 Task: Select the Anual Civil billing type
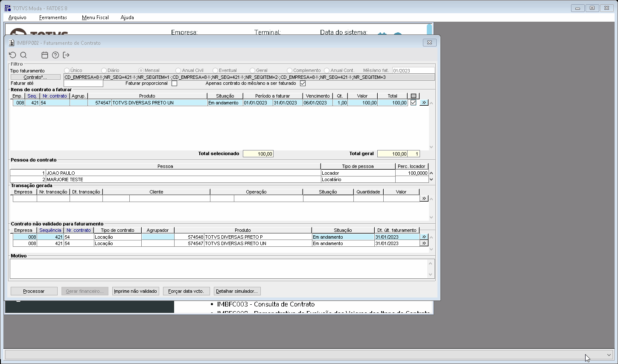pos(178,70)
